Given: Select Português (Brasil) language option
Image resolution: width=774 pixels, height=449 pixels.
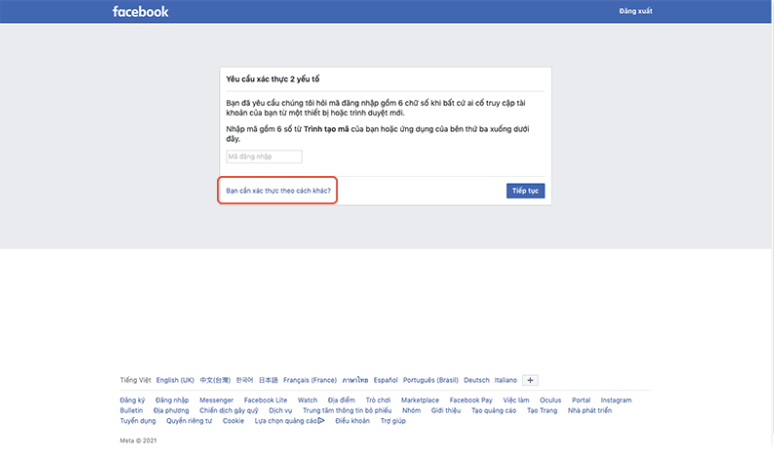Looking at the screenshot, I should pos(430,380).
